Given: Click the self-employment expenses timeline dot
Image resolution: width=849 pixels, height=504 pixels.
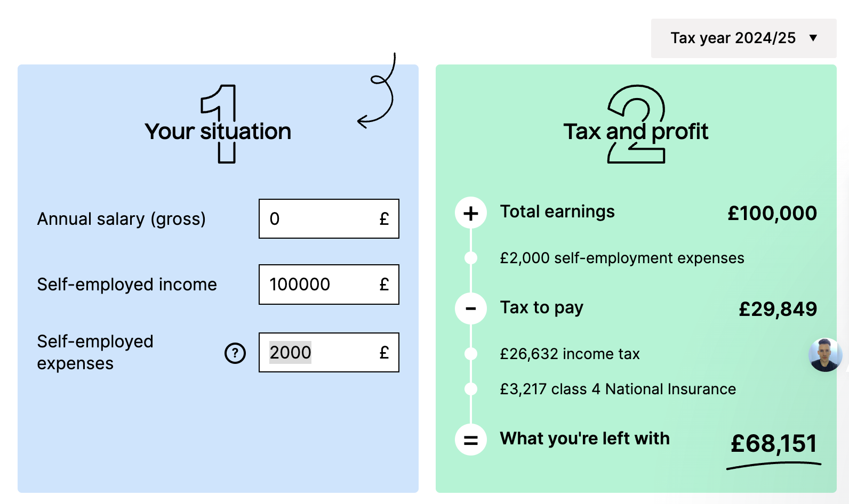Looking at the screenshot, I should (471, 258).
